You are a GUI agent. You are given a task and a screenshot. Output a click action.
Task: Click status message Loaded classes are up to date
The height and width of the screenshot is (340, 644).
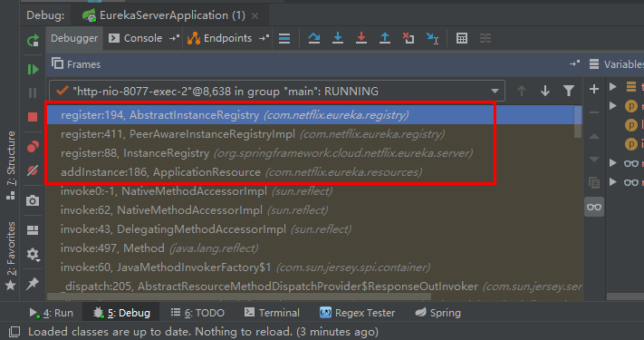pyautogui.click(x=203, y=331)
